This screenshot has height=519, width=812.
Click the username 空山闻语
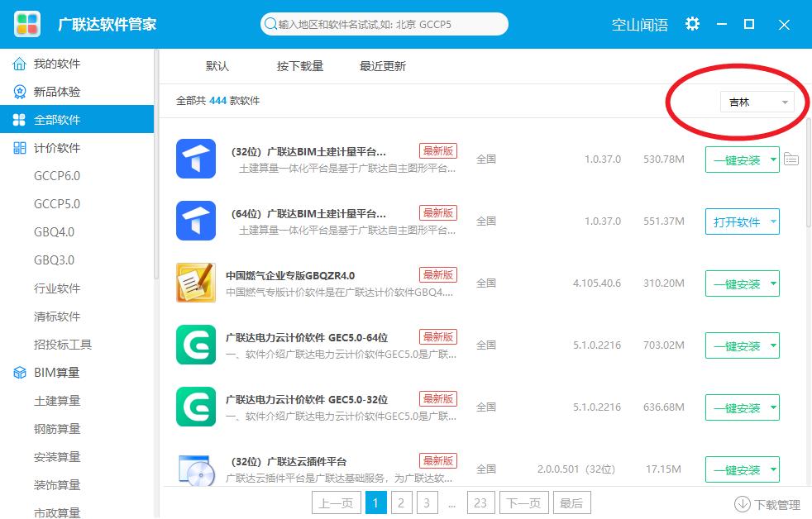click(639, 24)
